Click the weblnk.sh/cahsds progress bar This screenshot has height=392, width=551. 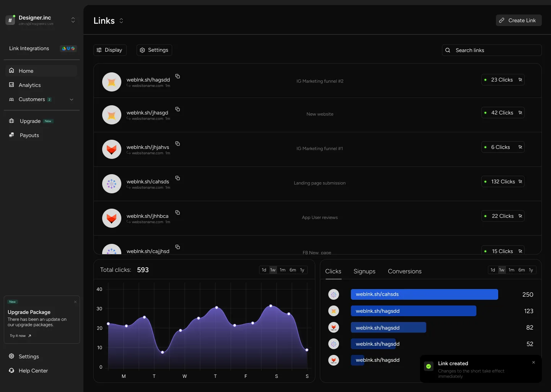pyautogui.click(x=424, y=294)
